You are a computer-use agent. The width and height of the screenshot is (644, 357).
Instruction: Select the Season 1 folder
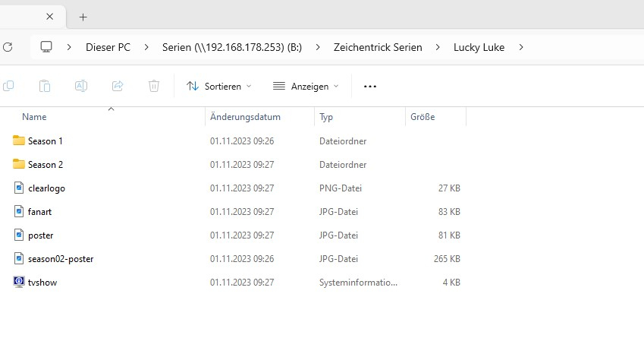coord(45,141)
